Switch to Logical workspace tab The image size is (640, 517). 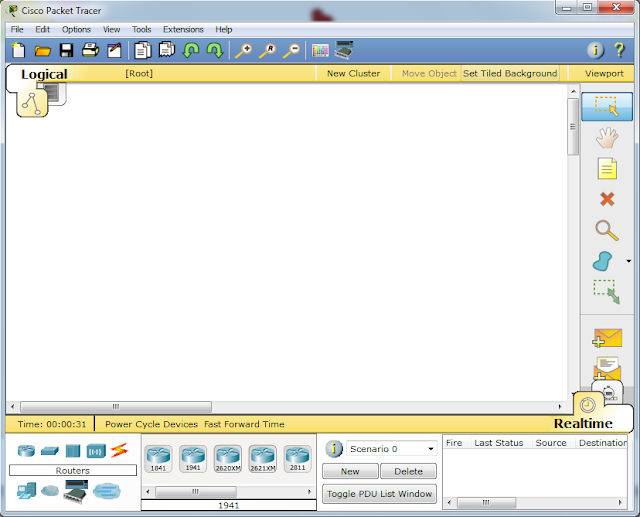(x=44, y=74)
